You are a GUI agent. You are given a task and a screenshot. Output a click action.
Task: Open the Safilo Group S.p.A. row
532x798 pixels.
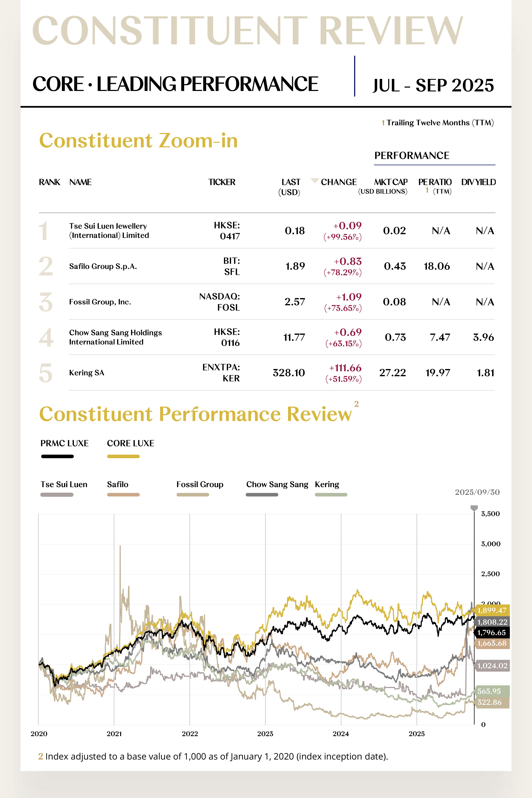click(x=103, y=266)
